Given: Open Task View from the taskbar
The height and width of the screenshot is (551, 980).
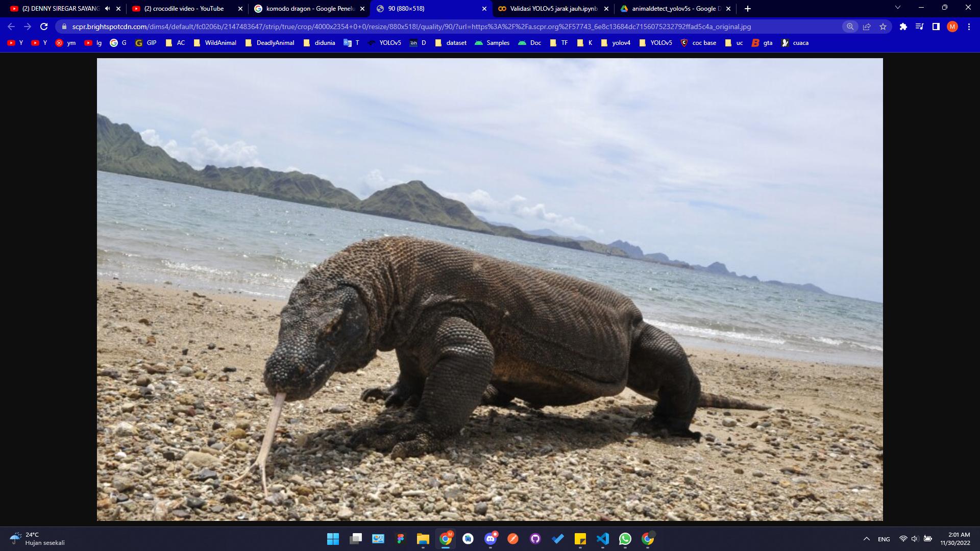Looking at the screenshot, I should click(356, 539).
